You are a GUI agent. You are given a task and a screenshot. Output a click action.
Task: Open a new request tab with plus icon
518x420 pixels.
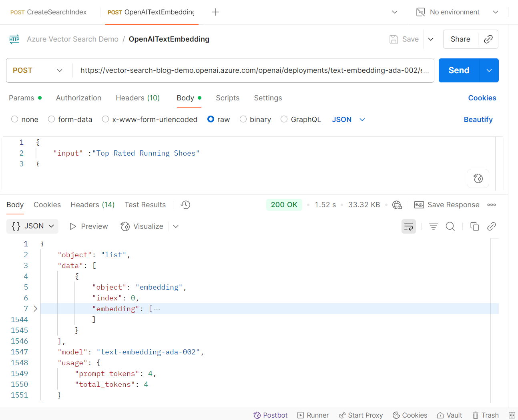(215, 12)
